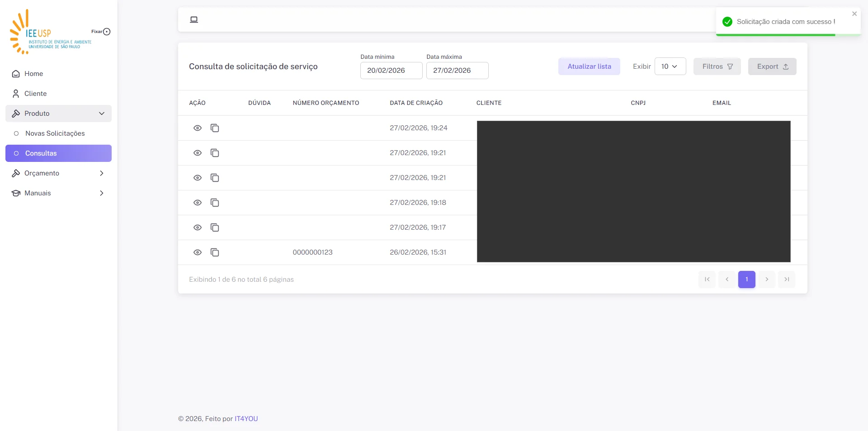Dismiss the success notification with X
868x431 pixels.
[854, 14]
